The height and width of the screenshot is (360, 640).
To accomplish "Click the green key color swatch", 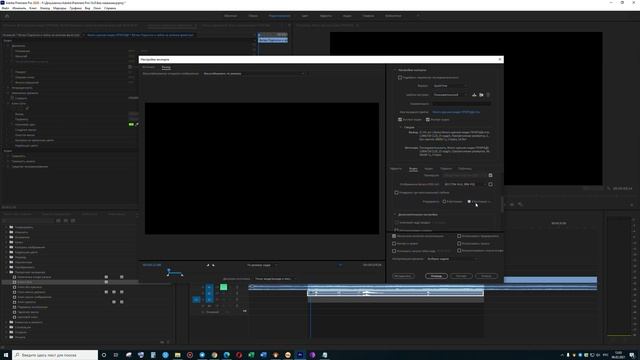I will (x=131, y=124).
